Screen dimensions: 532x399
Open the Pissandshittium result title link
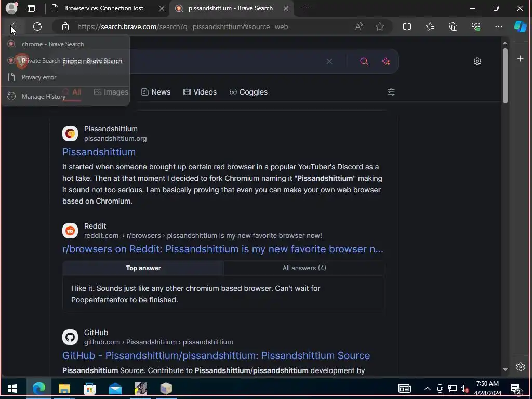coord(99,152)
